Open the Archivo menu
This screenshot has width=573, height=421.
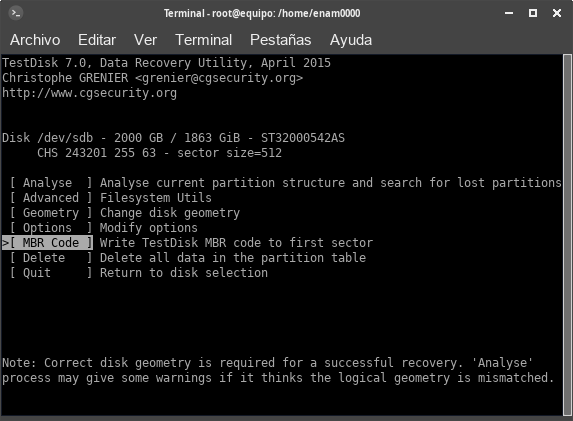(35, 40)
